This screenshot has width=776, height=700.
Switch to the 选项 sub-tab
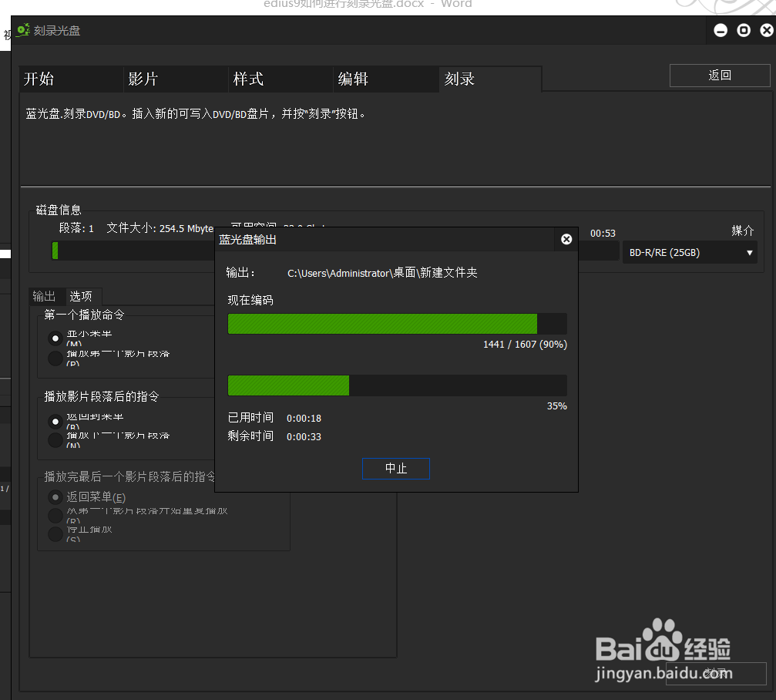click(82, 296)
